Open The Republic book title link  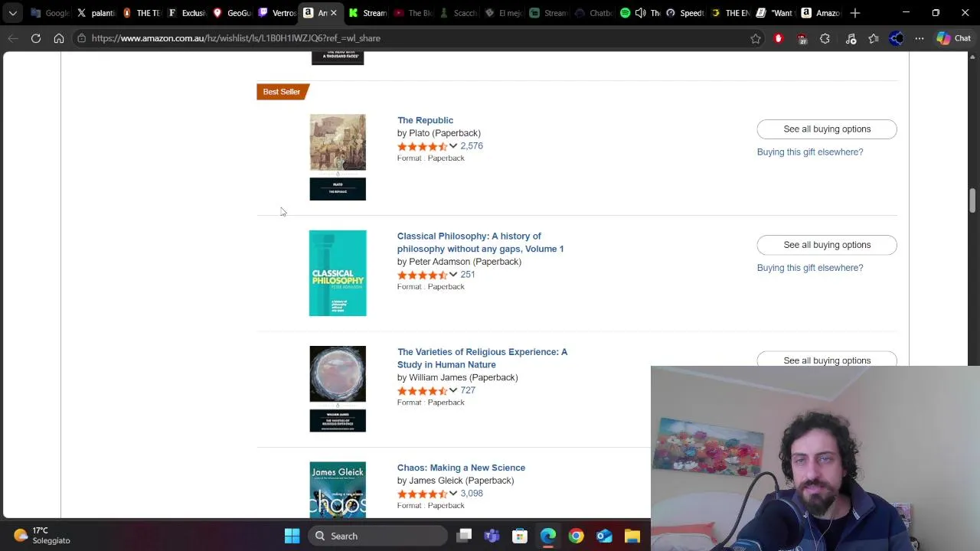425,120
